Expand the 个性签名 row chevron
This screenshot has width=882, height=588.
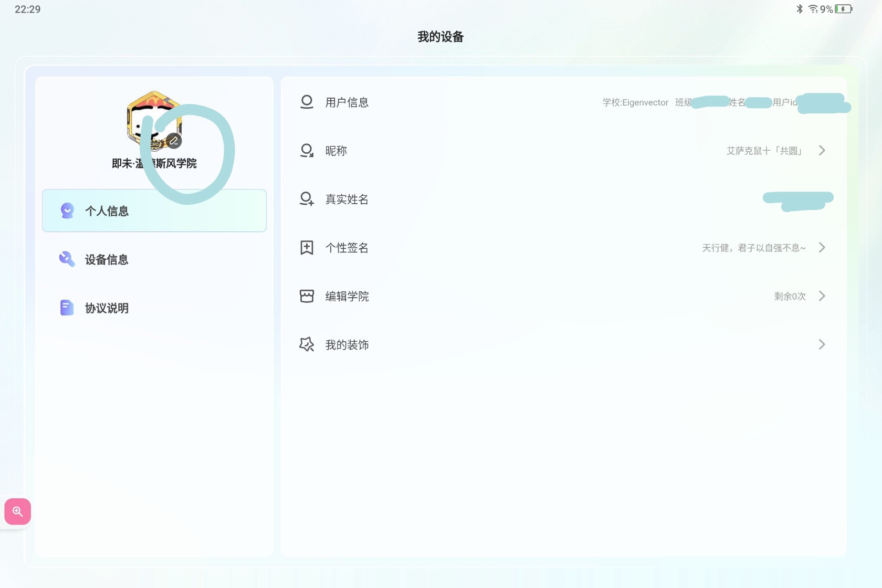click(x=822, y=247)
